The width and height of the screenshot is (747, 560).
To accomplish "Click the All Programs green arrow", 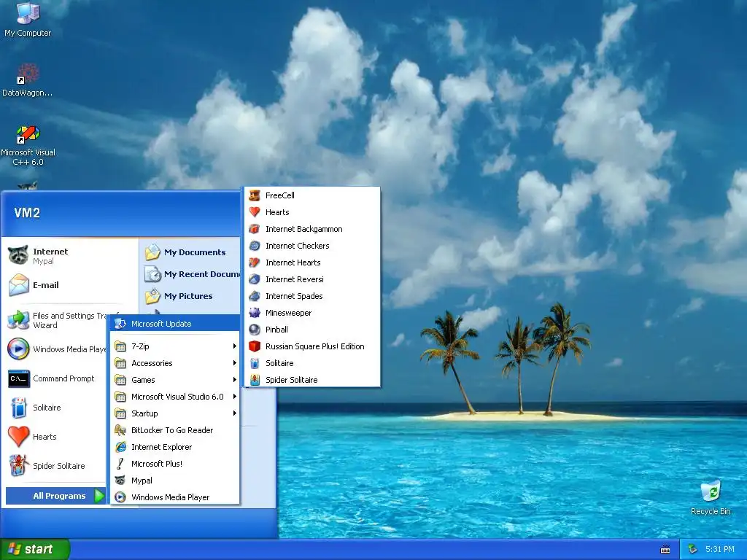I will coord(99,496).
